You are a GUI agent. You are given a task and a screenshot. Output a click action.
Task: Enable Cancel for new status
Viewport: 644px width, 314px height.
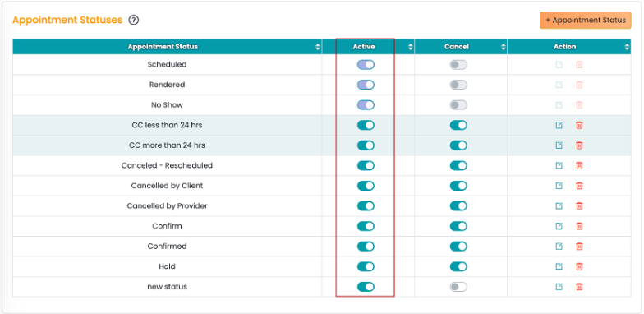[458, 286]
